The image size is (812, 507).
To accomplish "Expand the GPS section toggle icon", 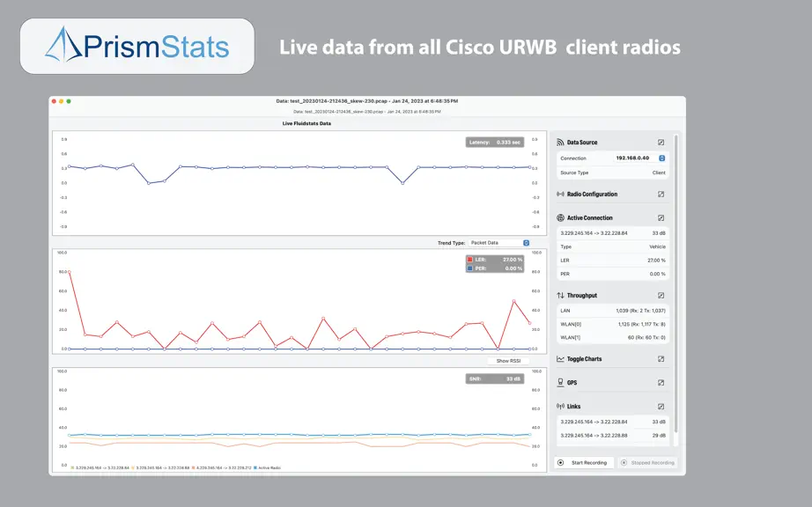I will pos(661,383).
